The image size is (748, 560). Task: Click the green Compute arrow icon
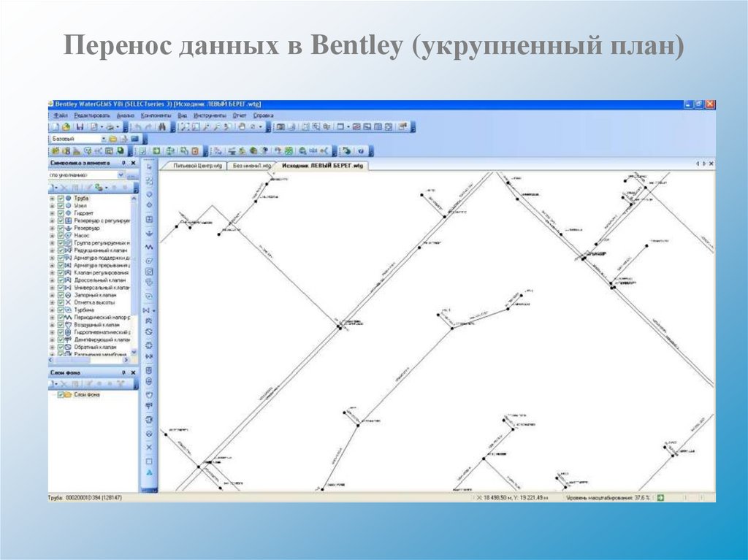156,151
